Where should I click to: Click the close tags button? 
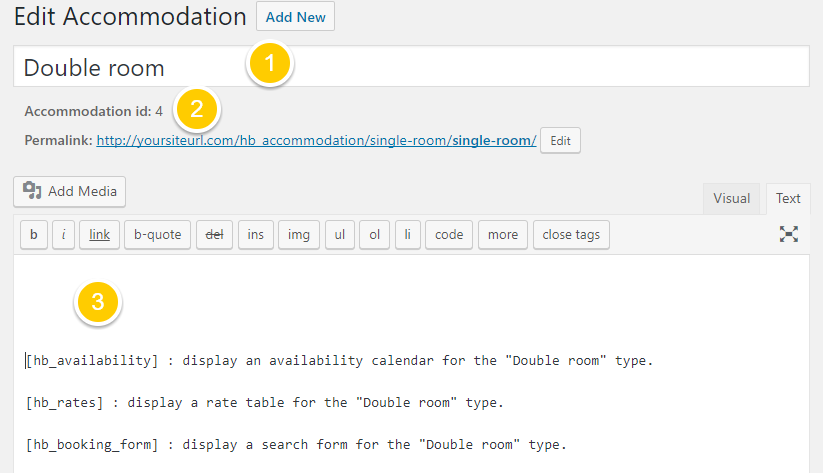571,235
